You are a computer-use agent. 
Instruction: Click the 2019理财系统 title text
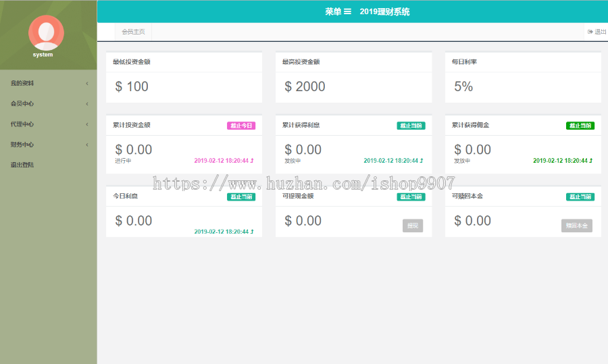pyautogui.click(x=384, y=11)
